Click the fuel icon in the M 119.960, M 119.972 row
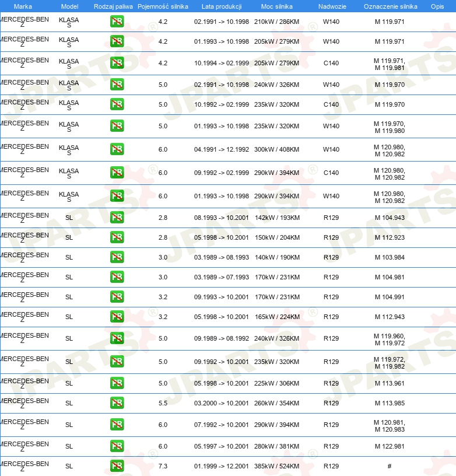Viewport: 456px width, 476px height. [117, 338]
